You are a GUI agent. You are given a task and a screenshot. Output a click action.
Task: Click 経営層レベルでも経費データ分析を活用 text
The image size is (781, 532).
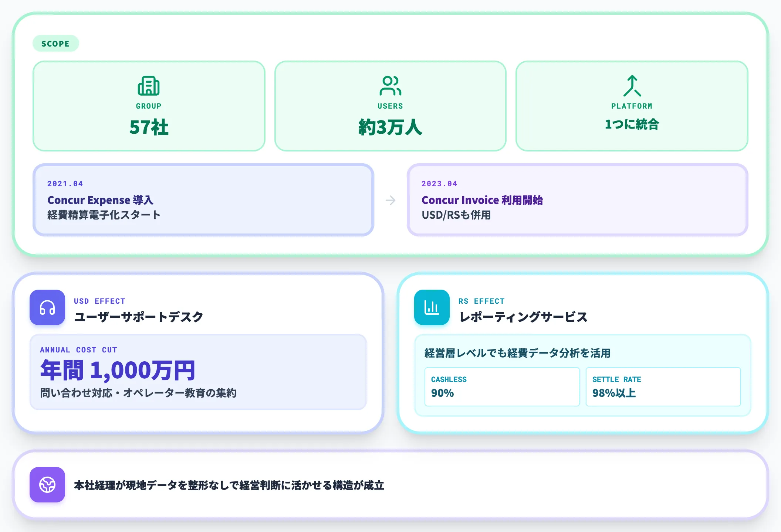[x=517, y=353]
